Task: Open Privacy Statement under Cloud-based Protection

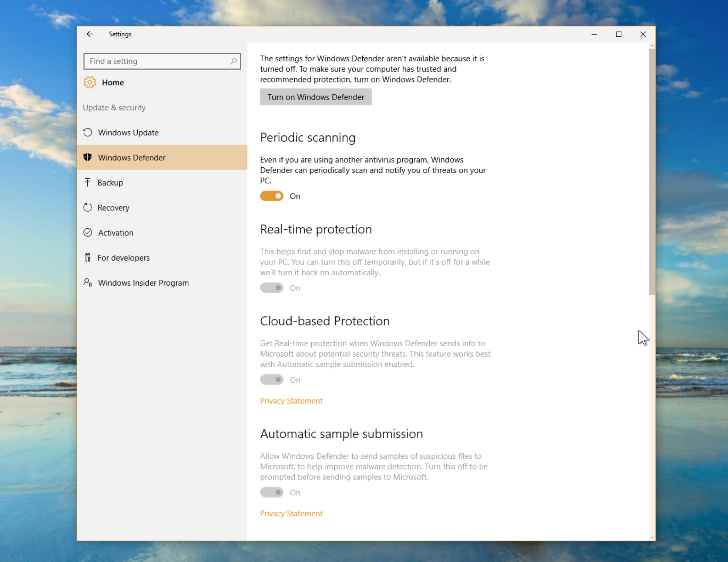Action: click(291, 401)
